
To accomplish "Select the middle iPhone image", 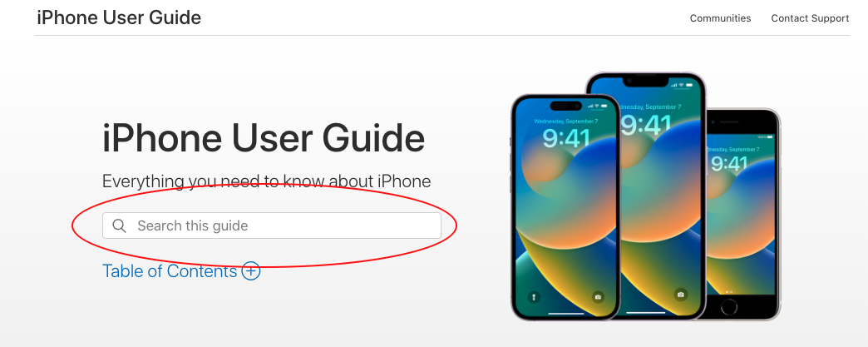I will (646, 195).
